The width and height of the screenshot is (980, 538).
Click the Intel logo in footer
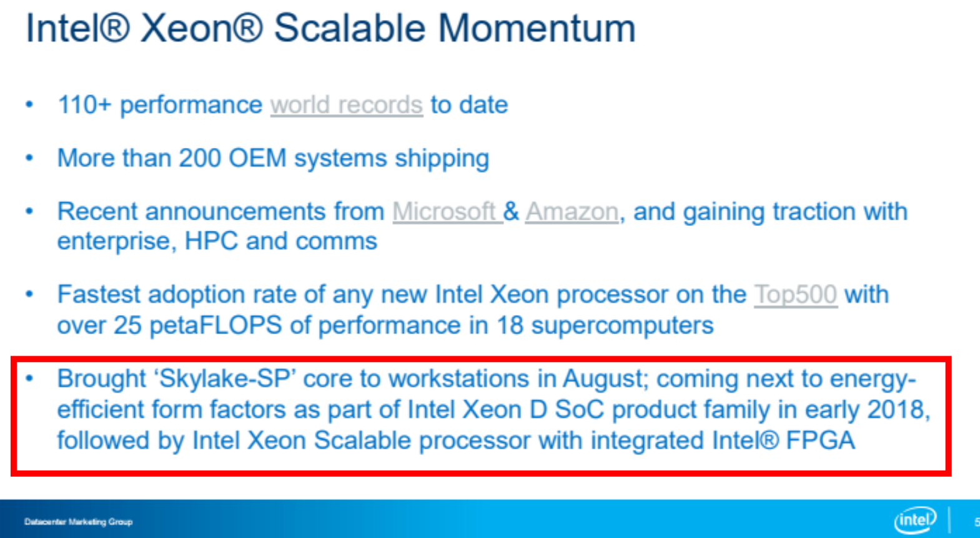click(916, 519)
